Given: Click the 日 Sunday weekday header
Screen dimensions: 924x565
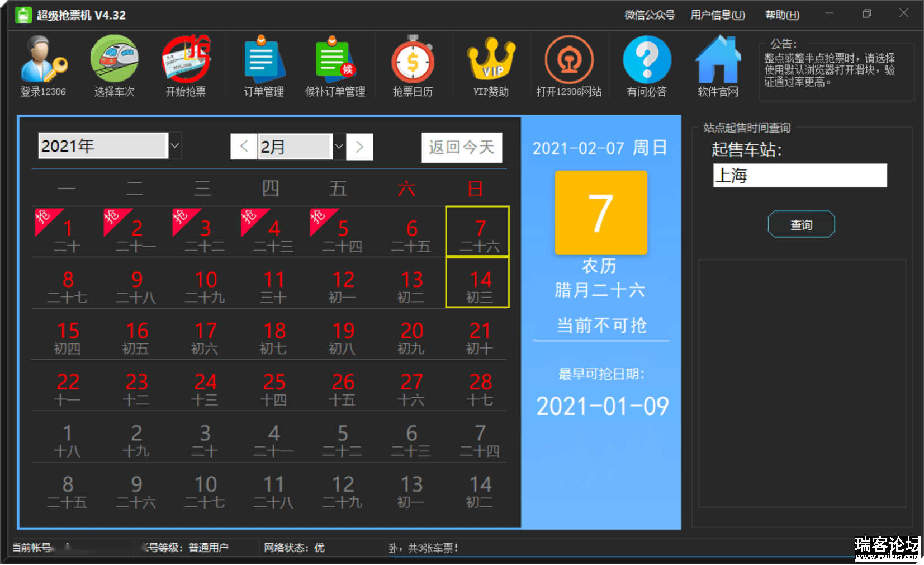Looking at the screenshot, I should pyautogui.click(x=475, y=189).
